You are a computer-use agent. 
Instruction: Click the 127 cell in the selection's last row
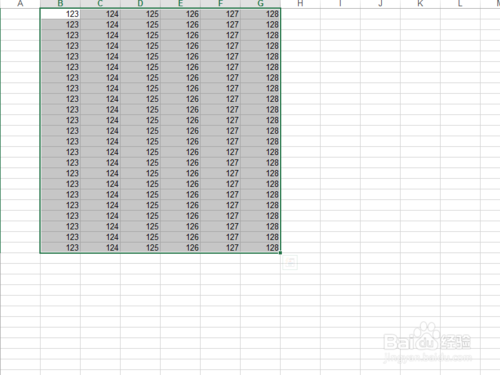[x=220, y=248]
